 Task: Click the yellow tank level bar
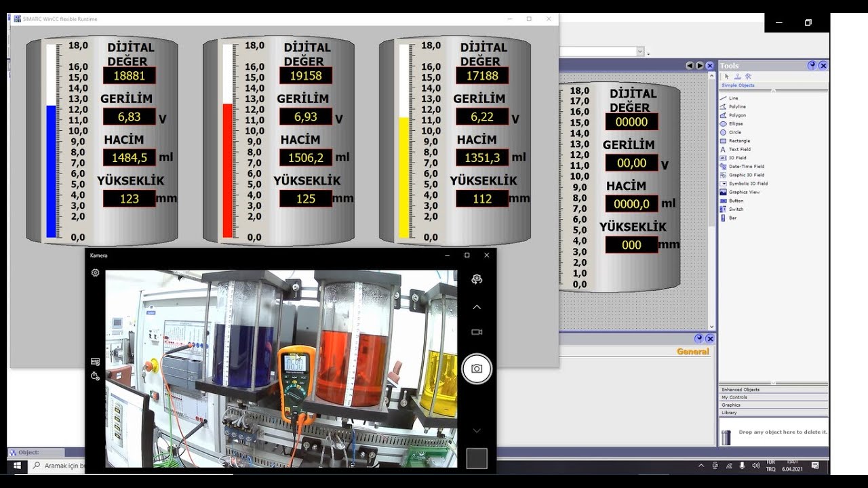click(x=403, y=141)
